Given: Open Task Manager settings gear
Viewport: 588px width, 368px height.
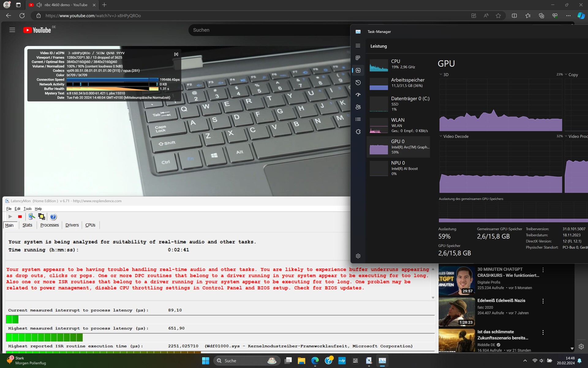Looking at the screenshot, I should click(358, 256).
